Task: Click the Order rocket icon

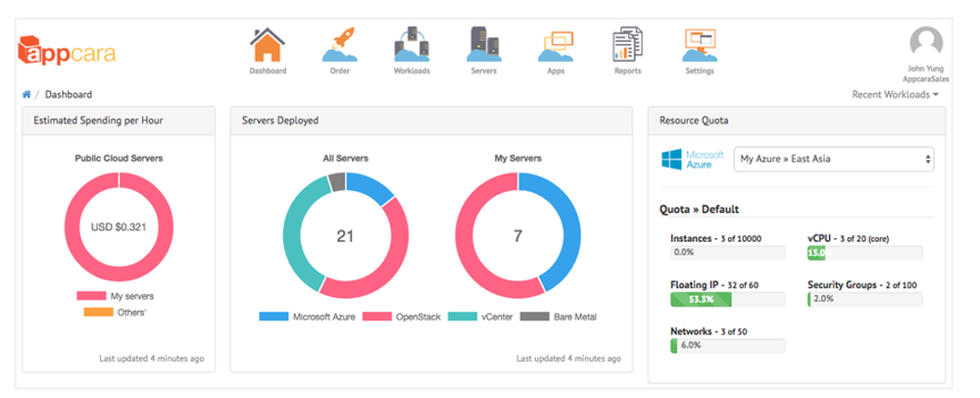Action: [339, 45]
